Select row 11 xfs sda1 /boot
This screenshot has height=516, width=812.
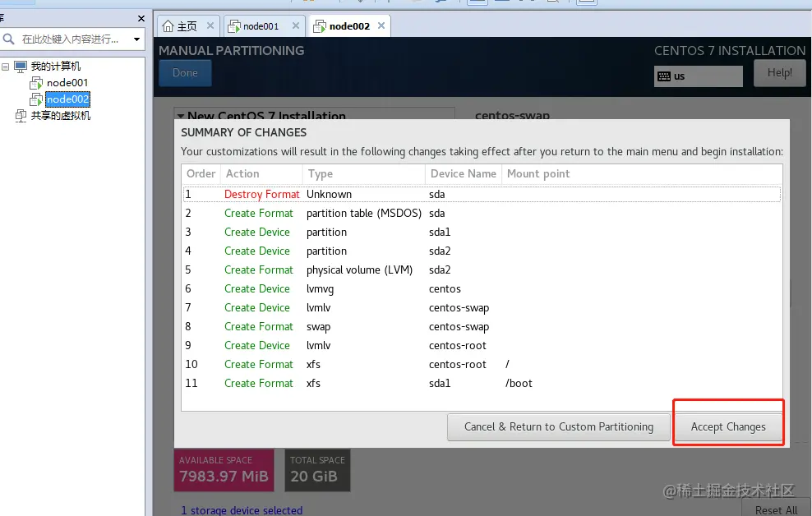[482, 383]
